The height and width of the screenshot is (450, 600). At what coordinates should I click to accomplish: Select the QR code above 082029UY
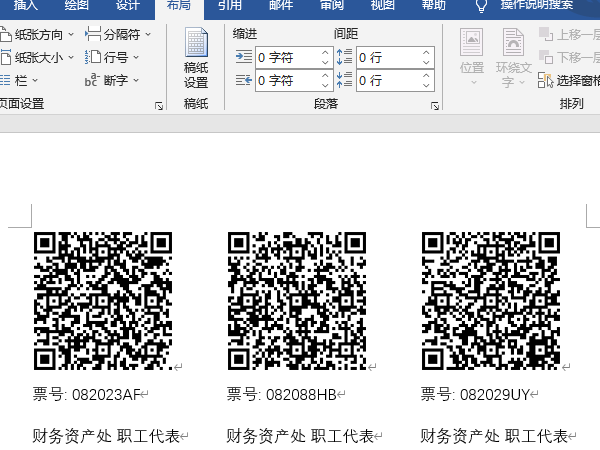click(x=491, y=301)
